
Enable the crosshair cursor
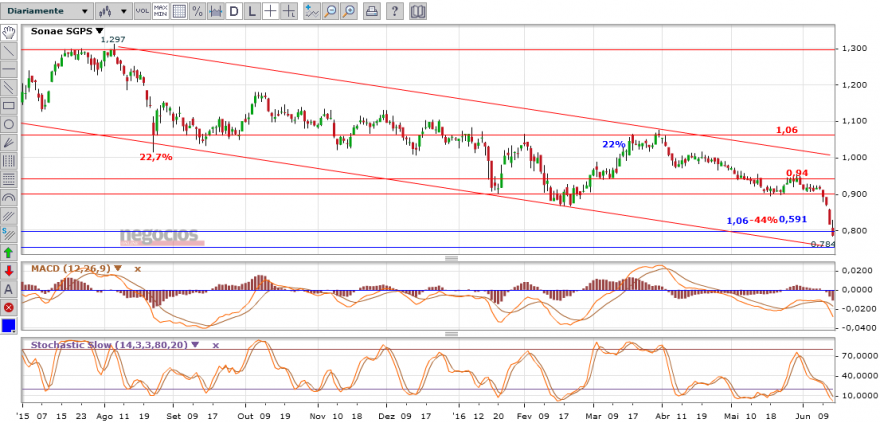[271, 11]
